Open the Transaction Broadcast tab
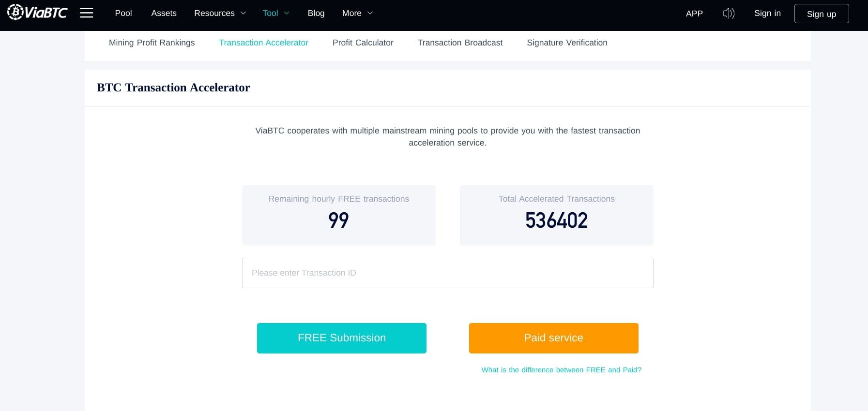This screenshot has width=868, height=411. (x=460, y=43)
